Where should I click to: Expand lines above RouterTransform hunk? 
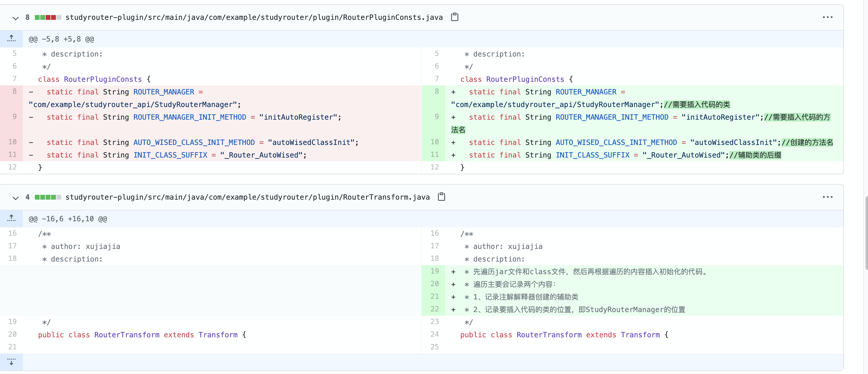11,219
